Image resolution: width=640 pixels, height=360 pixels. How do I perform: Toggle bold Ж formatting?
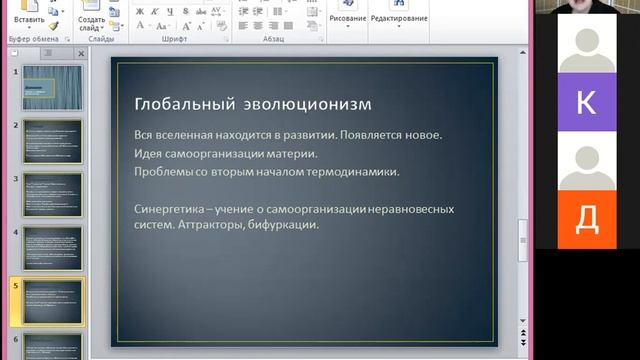140,11
